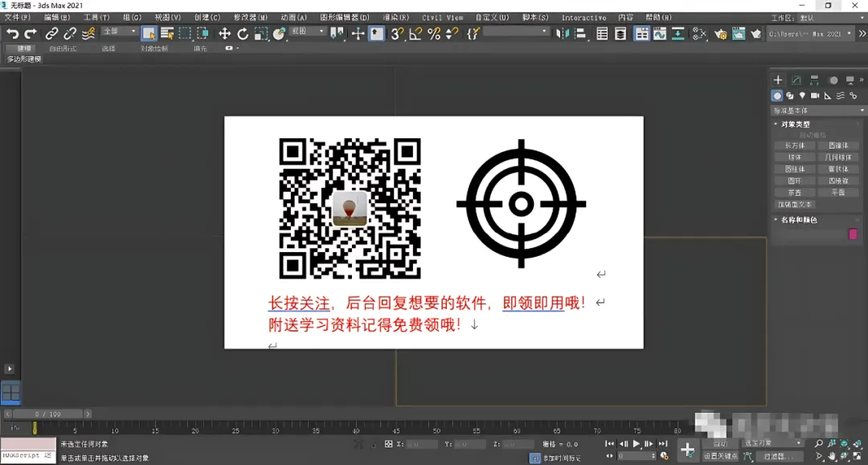Open named selection sets dropdown

515,32
